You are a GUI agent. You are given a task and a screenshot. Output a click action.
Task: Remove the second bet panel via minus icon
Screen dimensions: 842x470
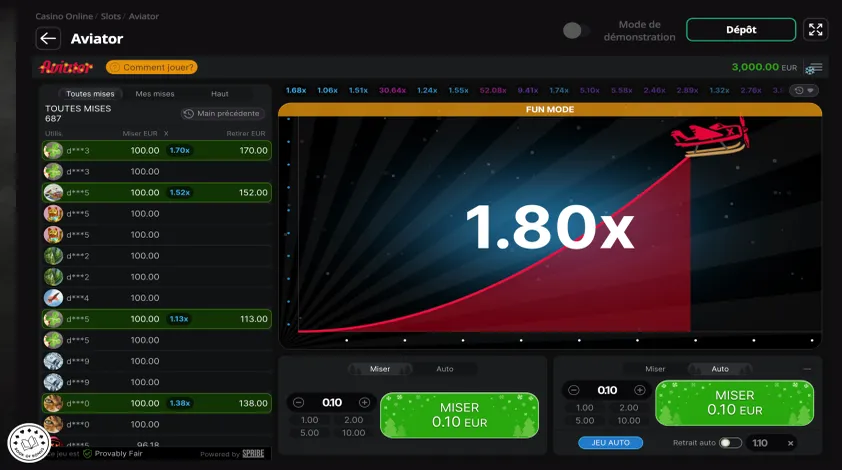coord(807,369)
